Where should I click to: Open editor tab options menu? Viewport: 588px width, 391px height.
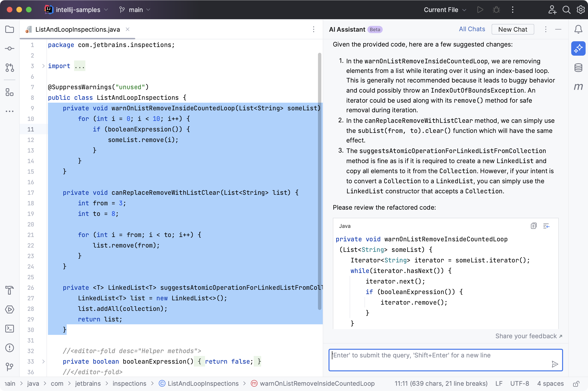(x=314, y=30)
